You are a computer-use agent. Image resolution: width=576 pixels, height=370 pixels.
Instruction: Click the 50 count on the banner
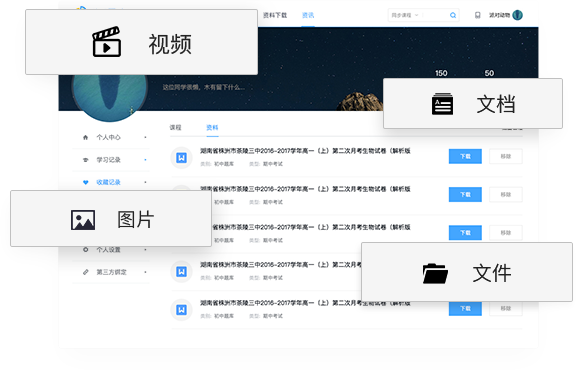point(489,73)
